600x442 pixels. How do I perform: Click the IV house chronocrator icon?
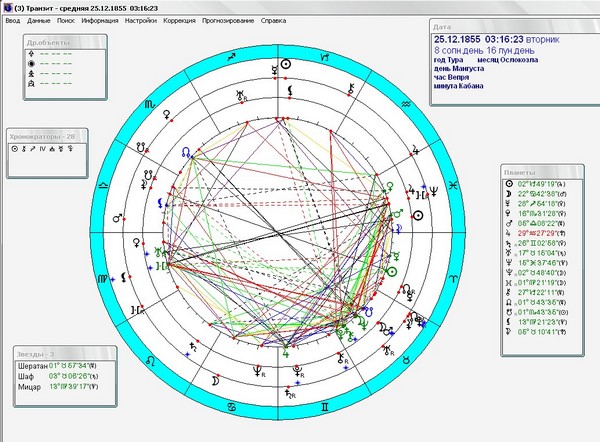click(42, 149)
